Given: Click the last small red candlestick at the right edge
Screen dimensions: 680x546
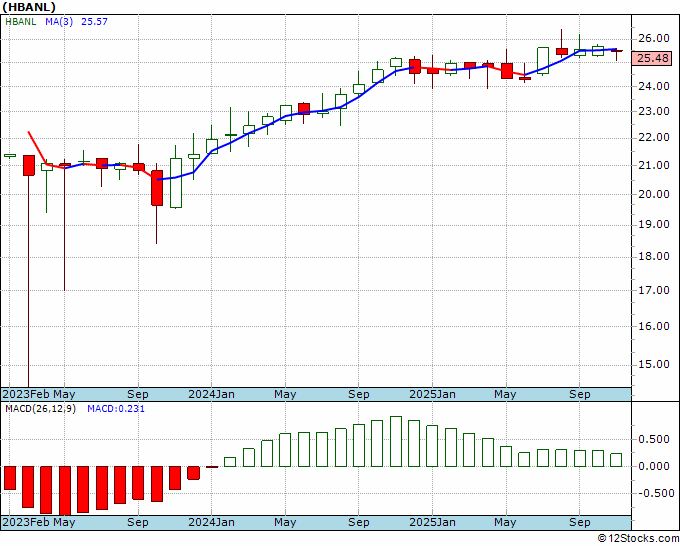Looking at the screenshot, I should [x=616, y=51].
